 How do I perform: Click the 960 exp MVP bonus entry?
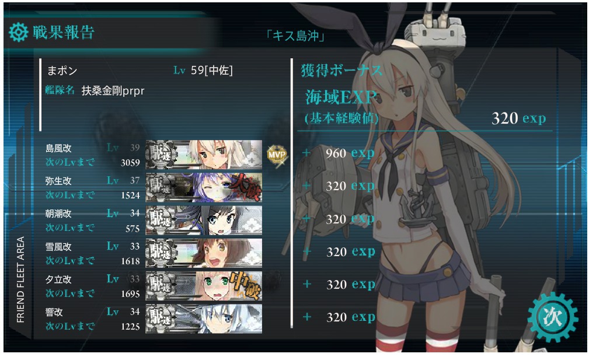[x=350, y=153]
